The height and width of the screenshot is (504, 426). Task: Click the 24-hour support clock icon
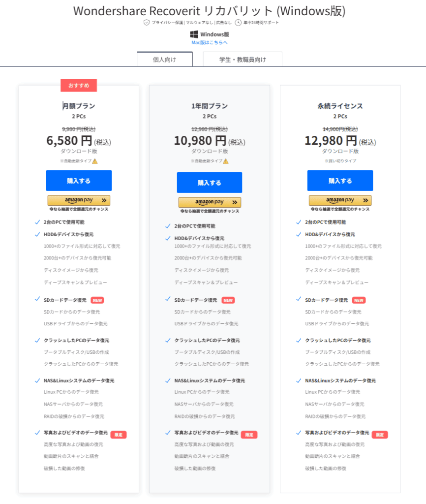(x=238, y=23)
